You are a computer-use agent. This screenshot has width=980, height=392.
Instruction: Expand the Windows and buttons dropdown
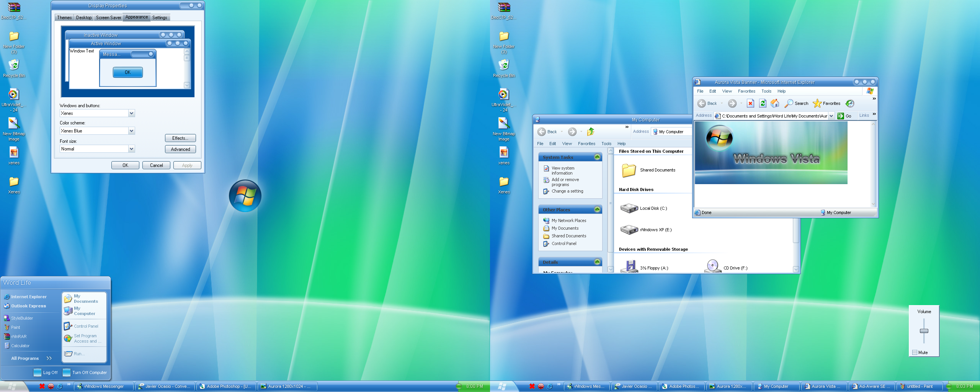(x=131, y=113)
